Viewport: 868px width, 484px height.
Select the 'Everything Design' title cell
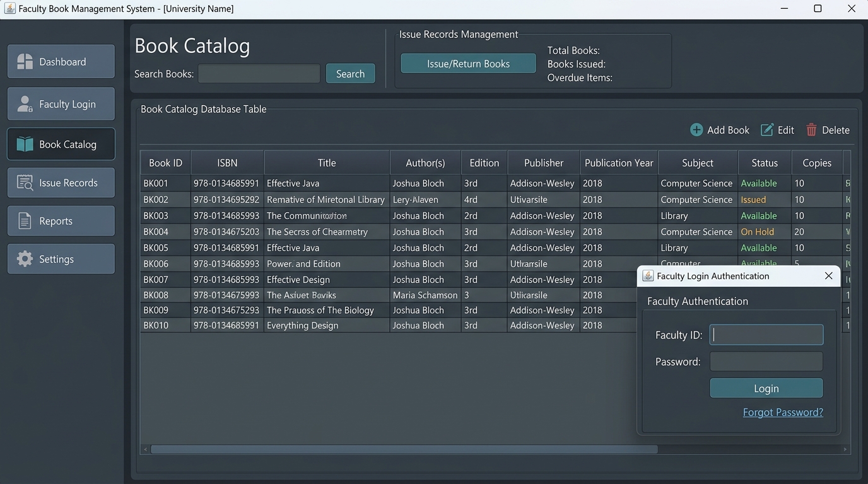[x=327, y=326]
